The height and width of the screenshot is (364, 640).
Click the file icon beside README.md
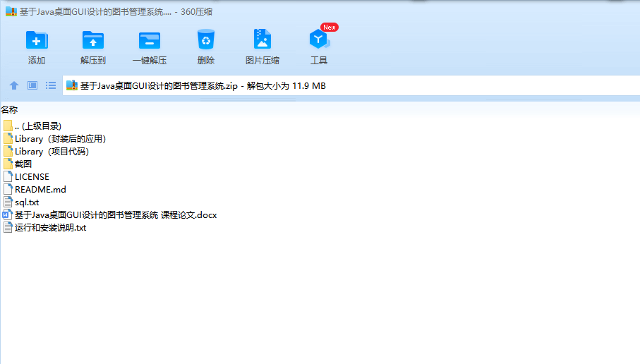(x=8, y=189)
